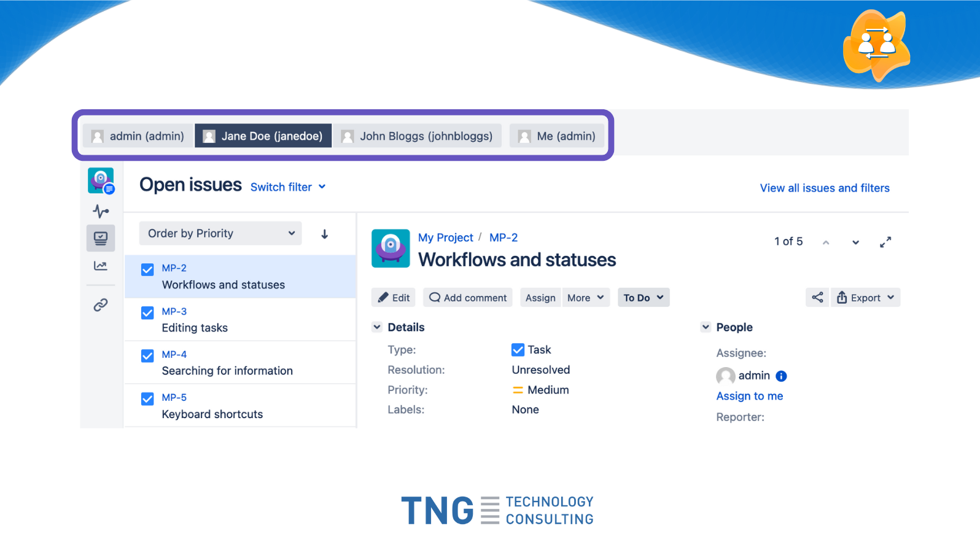980x550 pixels.
Task: Open the More actions dropdown
Action: click(x=586, y=298)
